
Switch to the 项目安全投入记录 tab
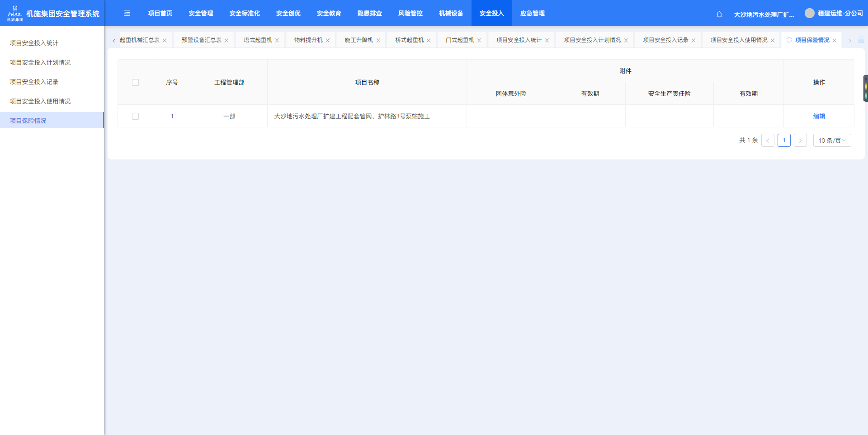click(665, 40)
